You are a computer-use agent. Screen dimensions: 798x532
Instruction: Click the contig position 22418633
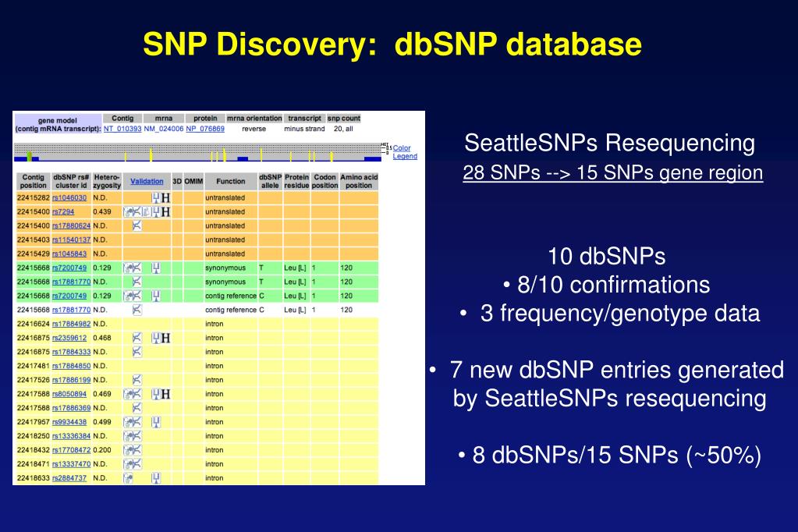pyautogui.click(x=34, y=478)
